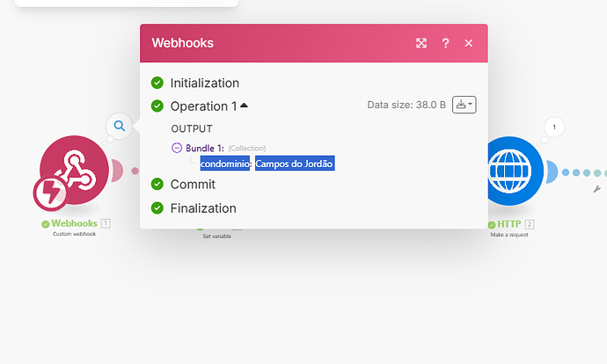Collapse the Operation 1 section
The image size is (607, 364).
244,106
